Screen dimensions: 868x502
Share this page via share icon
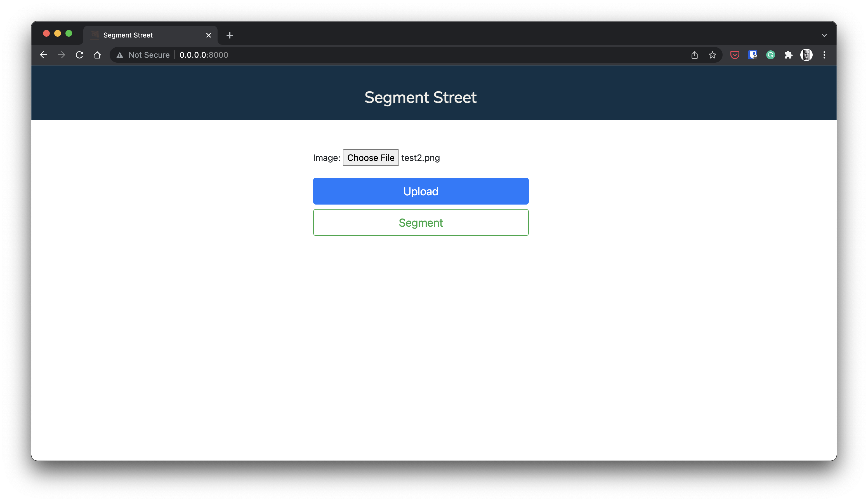point(694,55)
